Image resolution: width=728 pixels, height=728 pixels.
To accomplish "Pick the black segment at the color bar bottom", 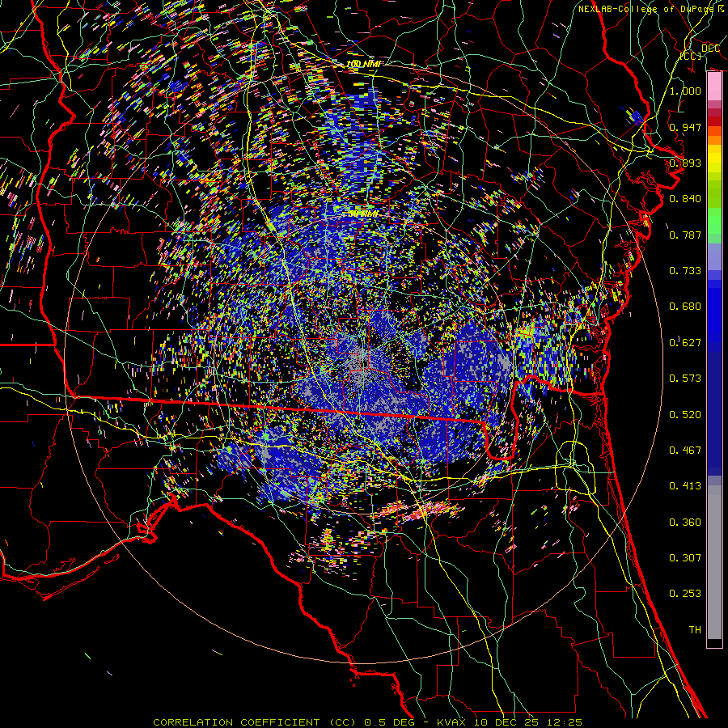I will [x=714, y=642].
